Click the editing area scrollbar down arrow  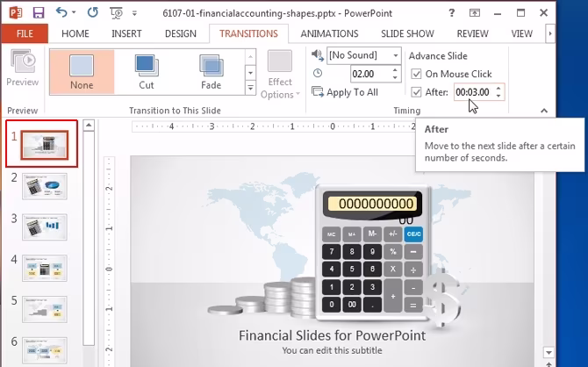549,352
